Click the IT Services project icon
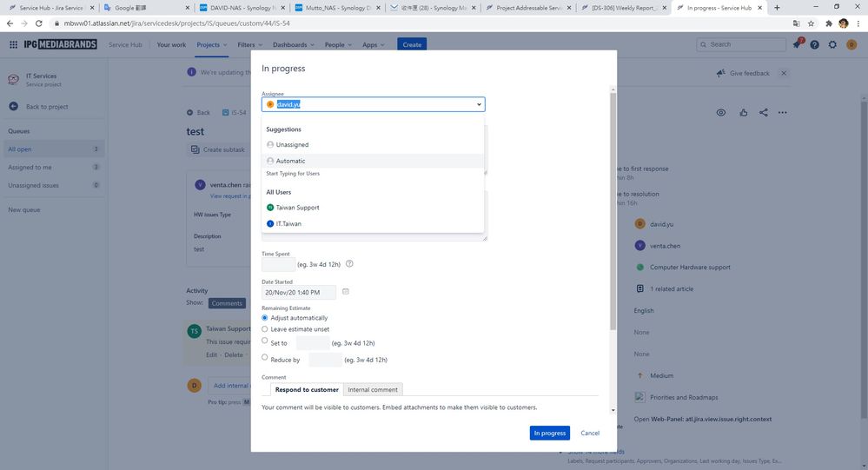The image size is (868, 470). (x=13, y=80)
